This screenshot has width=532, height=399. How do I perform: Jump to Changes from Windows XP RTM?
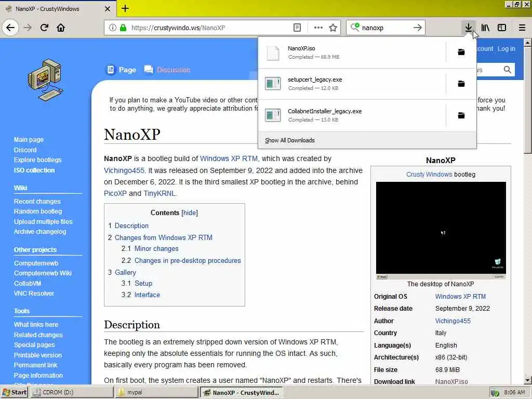coord(163,237)
